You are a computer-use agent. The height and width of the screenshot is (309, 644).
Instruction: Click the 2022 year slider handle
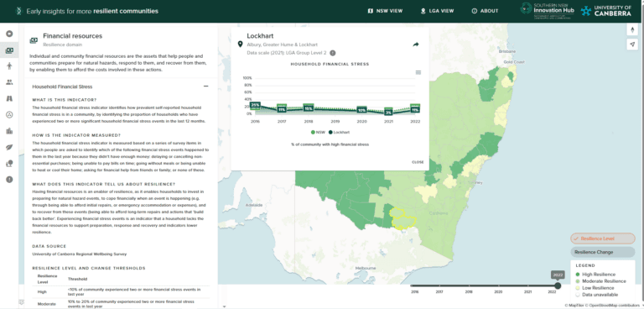click(x=558, y=285)
